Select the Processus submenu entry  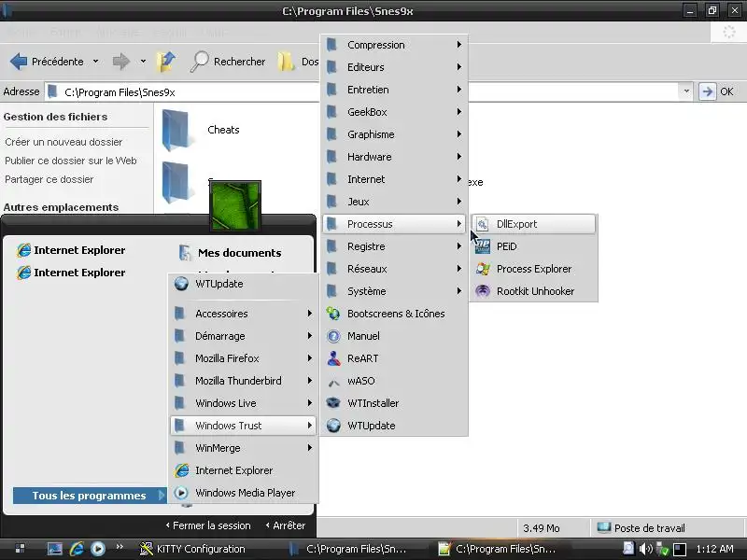point(394,224)
